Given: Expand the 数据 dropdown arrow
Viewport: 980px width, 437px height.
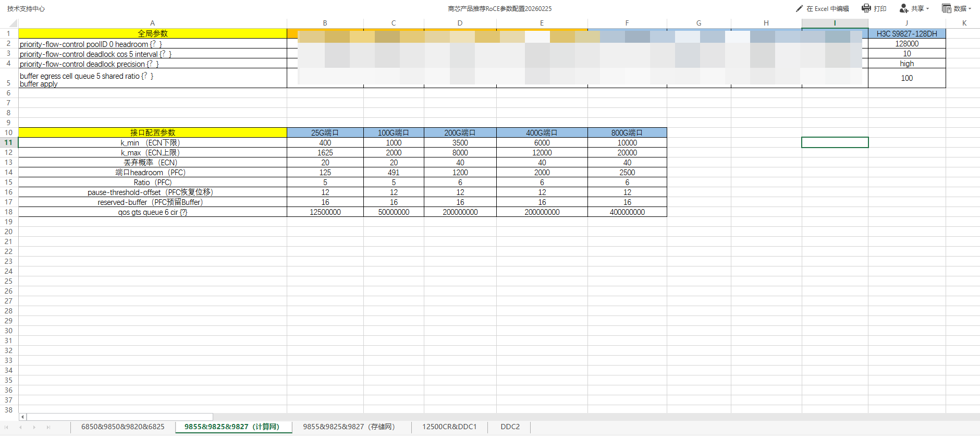Looking at the screenshot, I should click(970, 8).
